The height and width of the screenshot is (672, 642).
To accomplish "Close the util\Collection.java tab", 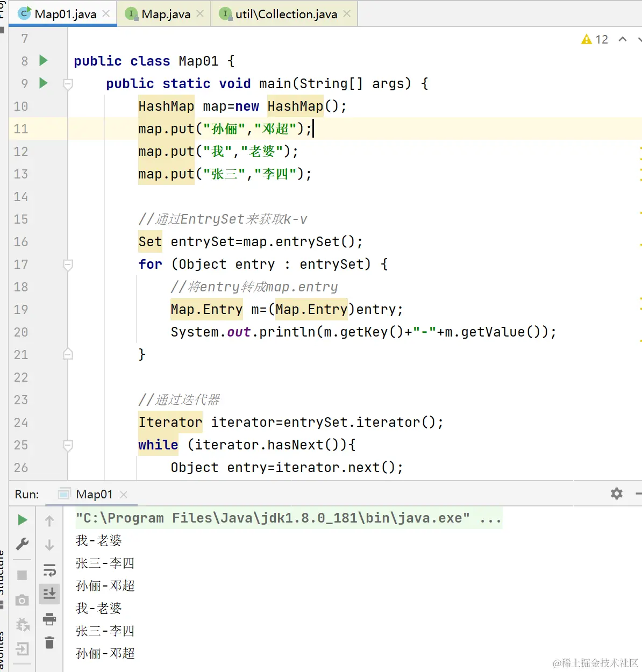I will pyautogui.click(x=347, y=14).
